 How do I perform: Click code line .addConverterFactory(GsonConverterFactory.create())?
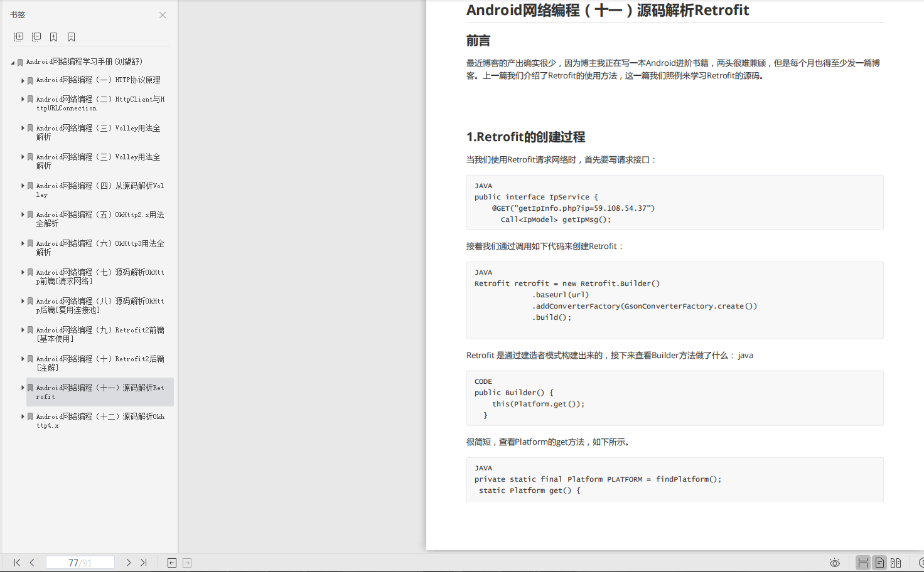(645, 306)
